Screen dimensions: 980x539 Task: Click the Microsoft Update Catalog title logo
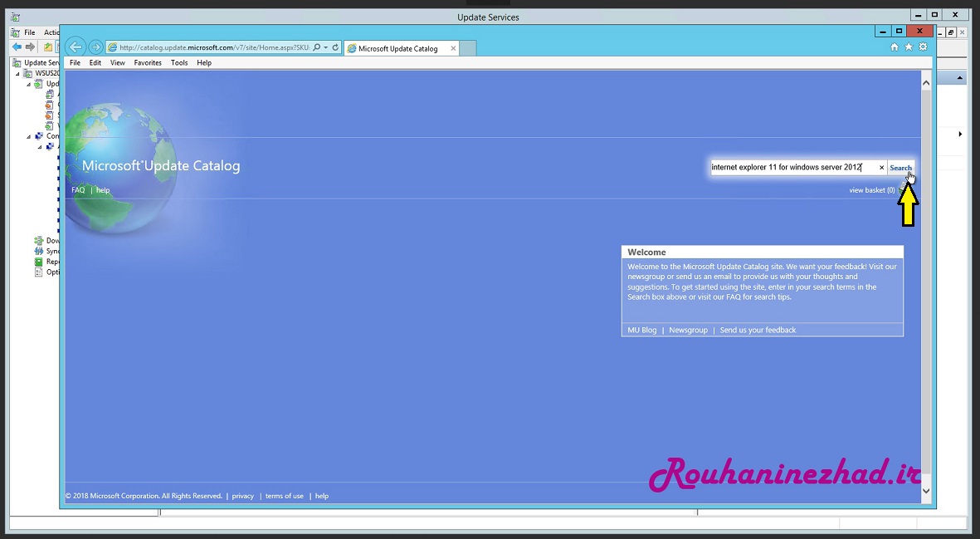click(x=161, y=166)
